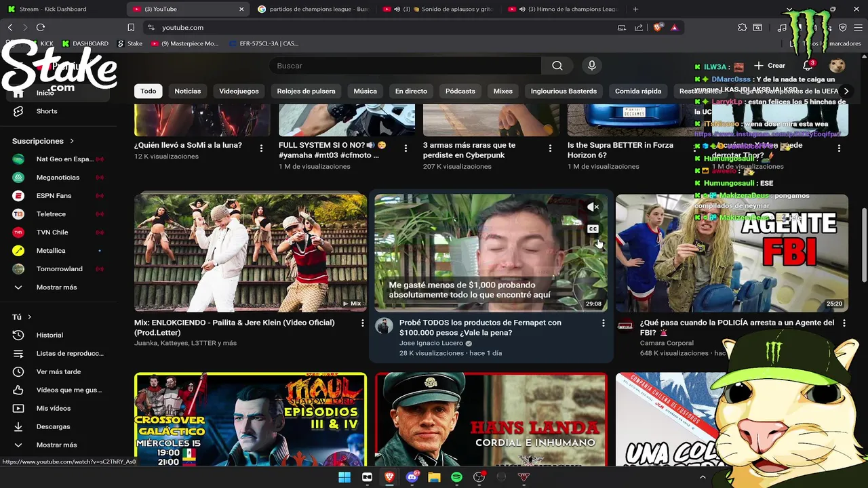Screen dimensions: 868x488
Task: Open options for ¿Quién llevó a SoMi video
Action: [261, 148]
